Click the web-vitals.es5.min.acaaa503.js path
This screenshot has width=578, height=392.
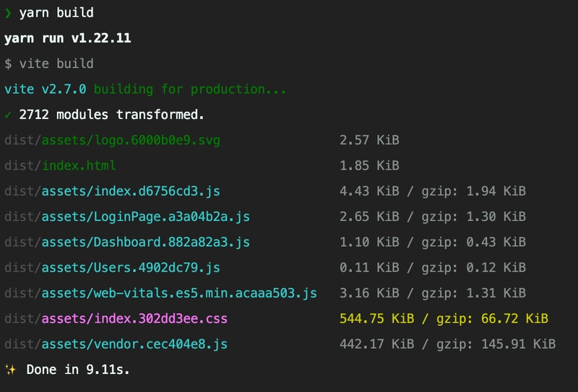click(x=205, y=293)
